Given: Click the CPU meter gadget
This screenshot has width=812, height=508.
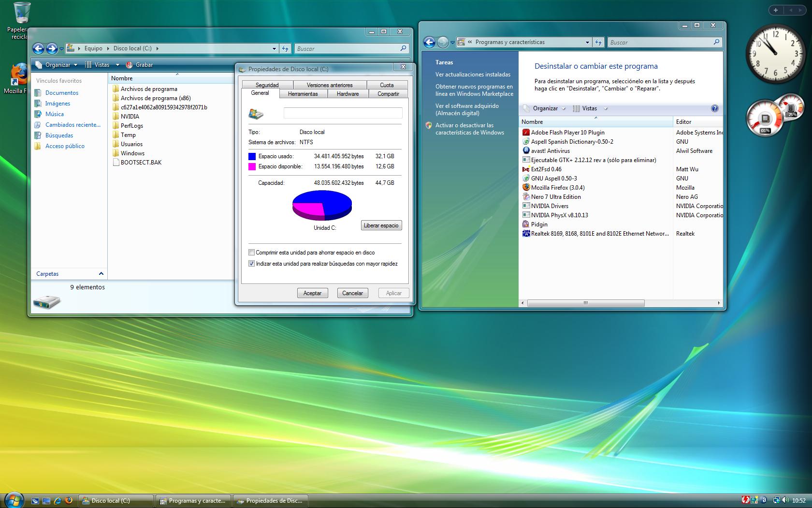Looking at the screenshot, I should point(766,119).
